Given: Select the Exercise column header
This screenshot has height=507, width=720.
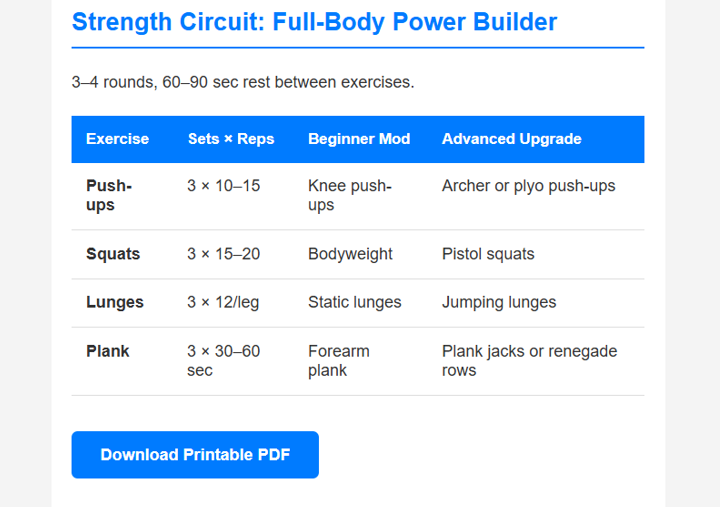Looking at the screenshot, I should (x=117, y=139).
